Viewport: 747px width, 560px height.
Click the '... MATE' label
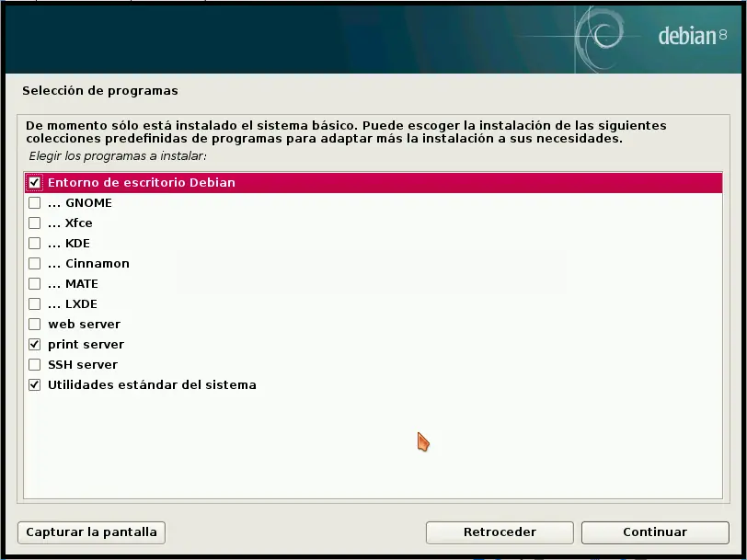click(73, 284)
